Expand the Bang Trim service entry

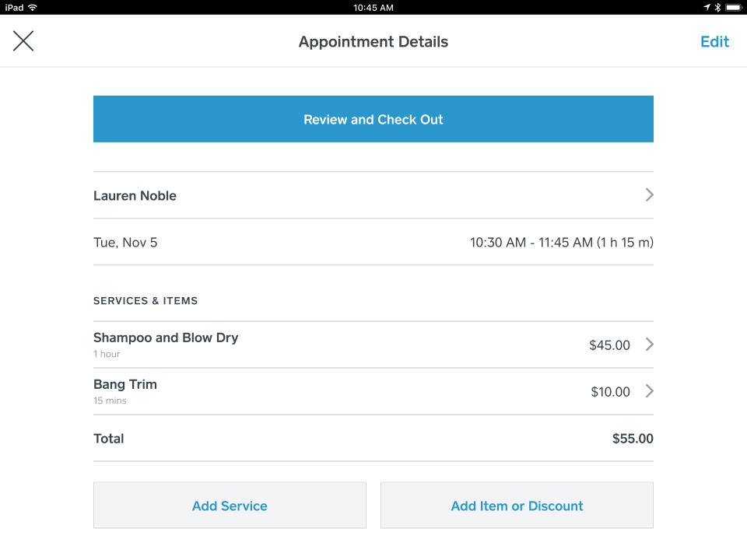click(x=311, y=391)
